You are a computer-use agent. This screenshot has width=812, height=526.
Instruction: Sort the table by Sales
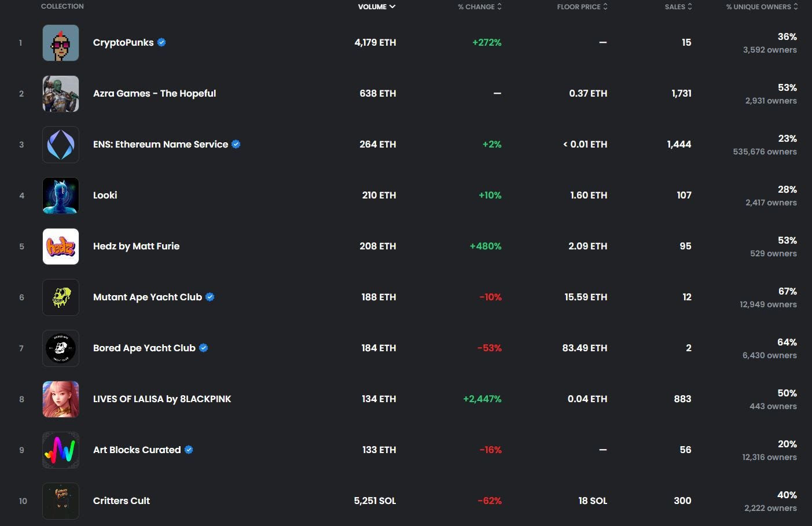pyautogui.click(x=678, y=7)
